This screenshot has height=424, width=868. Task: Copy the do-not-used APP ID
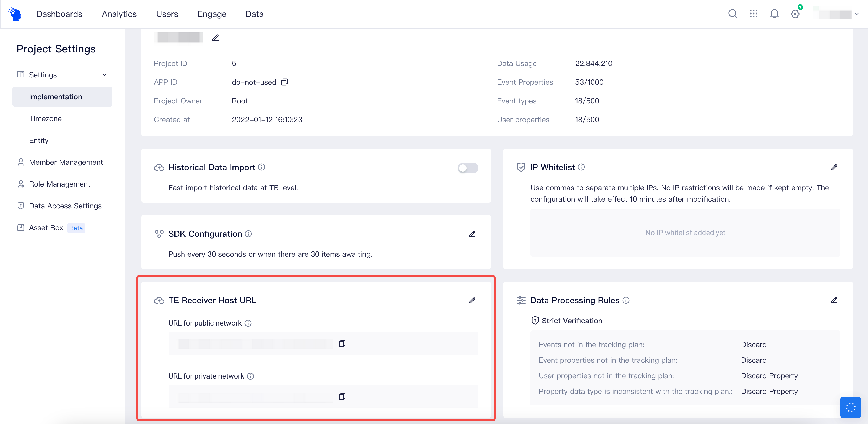point(284,82)
